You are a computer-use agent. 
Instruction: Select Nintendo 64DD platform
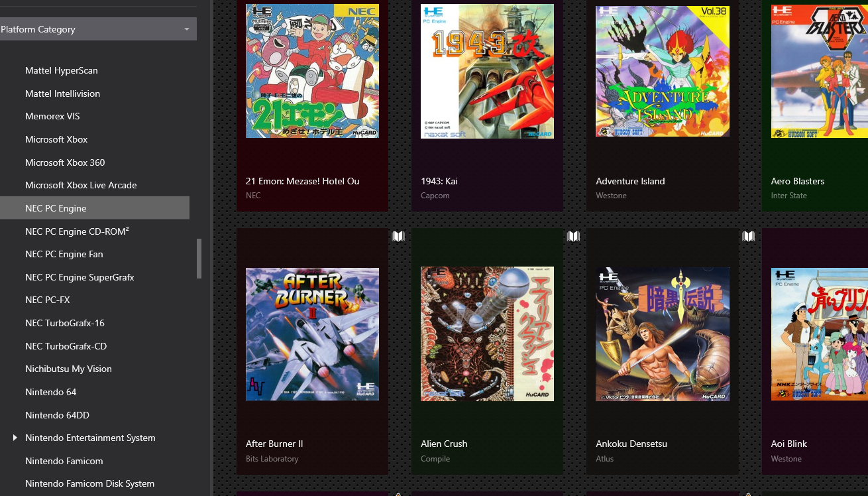pyautogui.click(x=57, y=415)
